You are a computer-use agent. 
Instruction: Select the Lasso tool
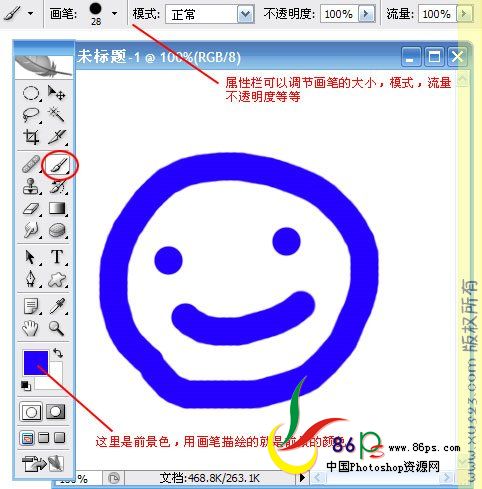click(31, 115)
